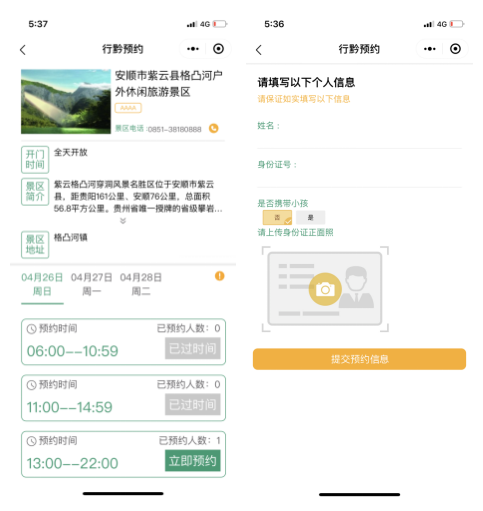Tap the right screen's circular close target icon

click(x=455, y=49)
